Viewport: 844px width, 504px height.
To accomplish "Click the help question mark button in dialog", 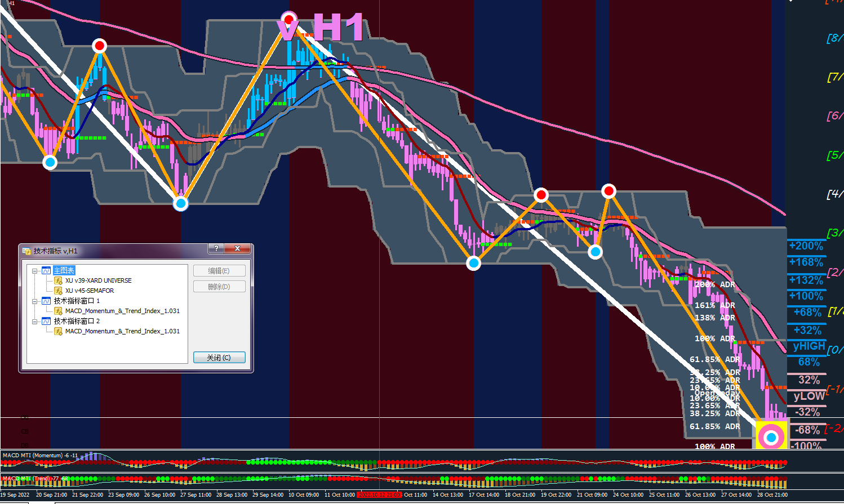I will click(x=216, y=248).
